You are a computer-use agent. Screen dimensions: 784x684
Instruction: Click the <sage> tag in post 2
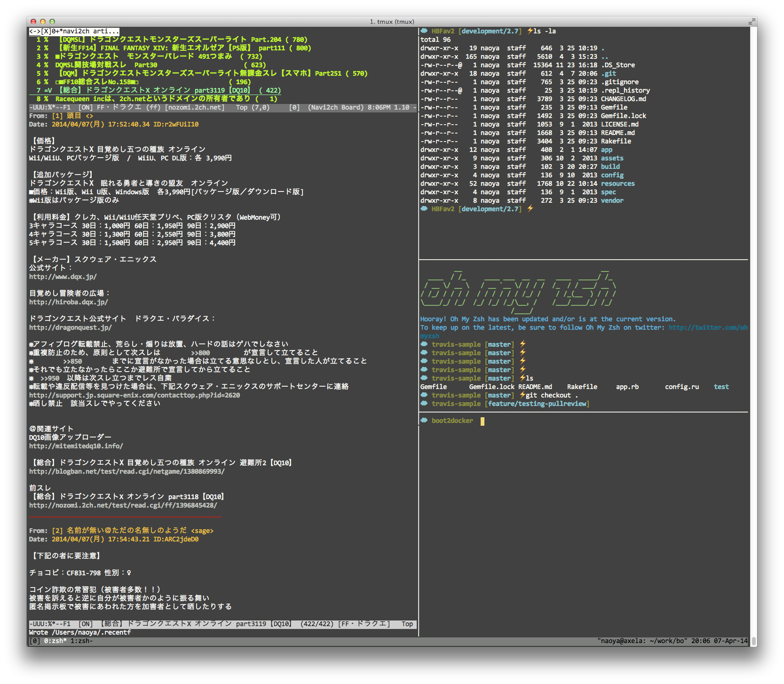pos(202,531)
